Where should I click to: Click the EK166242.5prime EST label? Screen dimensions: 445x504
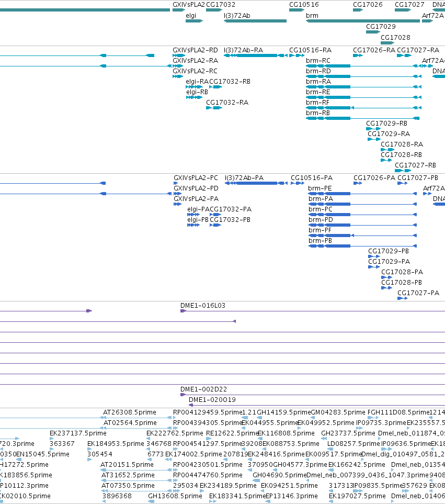(x=357, y=465)
